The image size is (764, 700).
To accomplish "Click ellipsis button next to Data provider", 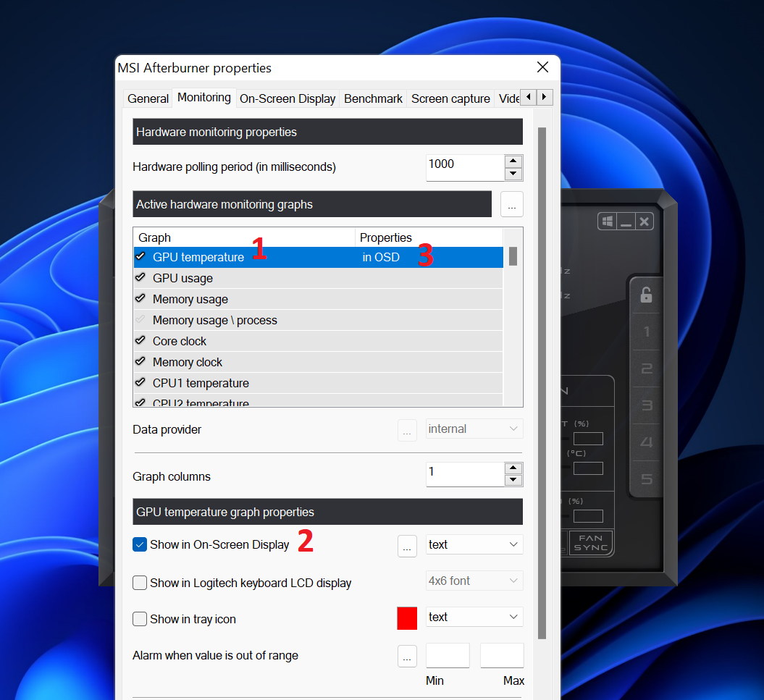I will coord(407,430).
